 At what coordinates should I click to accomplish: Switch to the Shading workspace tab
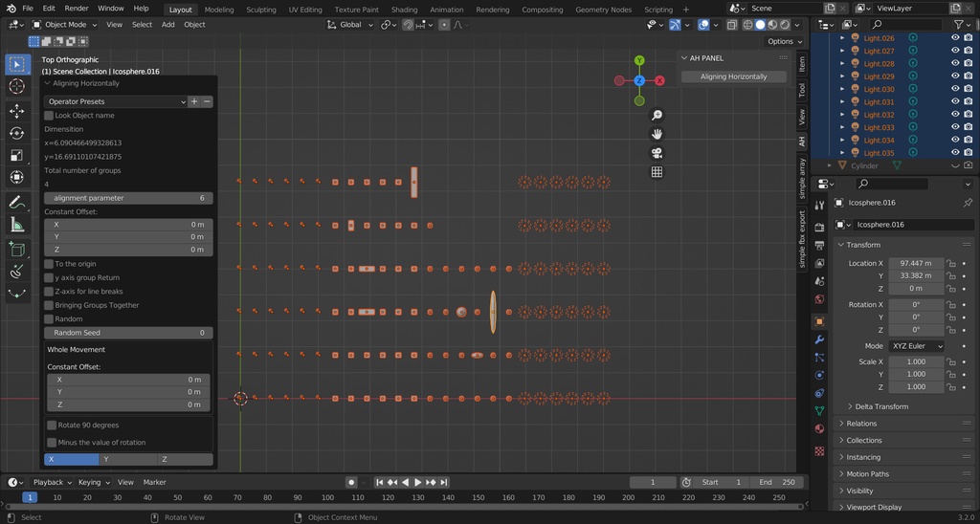405,10
